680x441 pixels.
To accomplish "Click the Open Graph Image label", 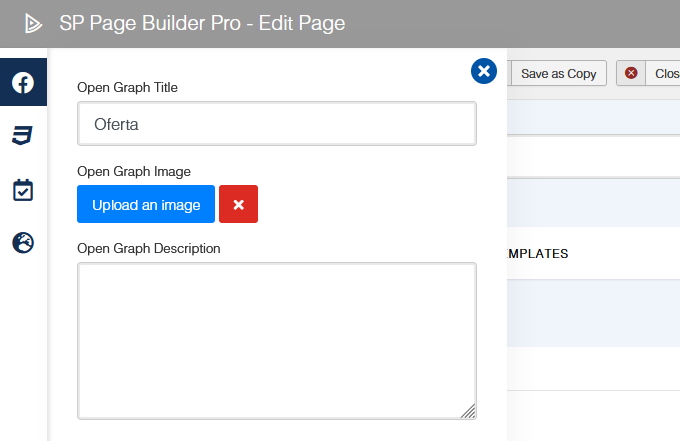I will pos(134,171).
